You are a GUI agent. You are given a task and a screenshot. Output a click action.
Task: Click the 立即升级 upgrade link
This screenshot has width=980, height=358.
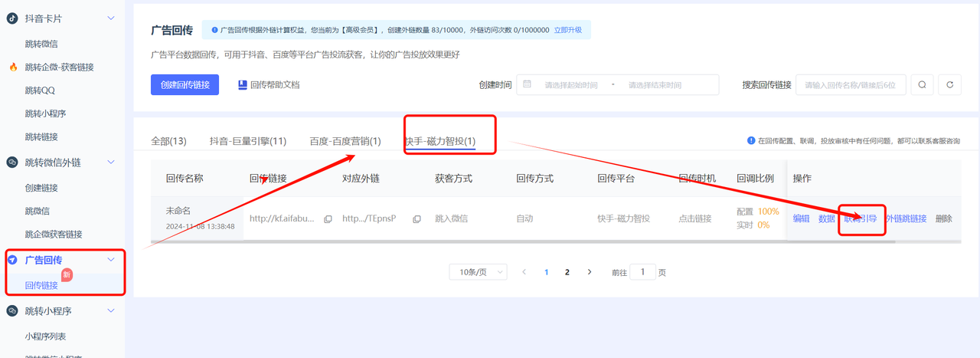click(567, 30)
